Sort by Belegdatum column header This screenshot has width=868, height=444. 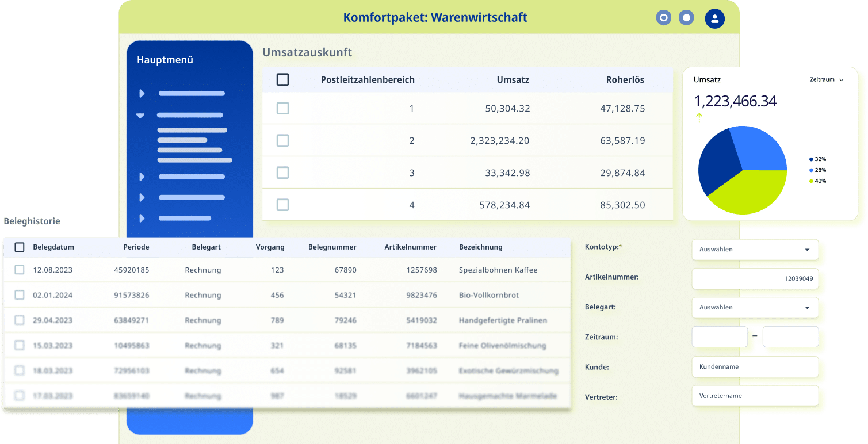tap(53, 247)
